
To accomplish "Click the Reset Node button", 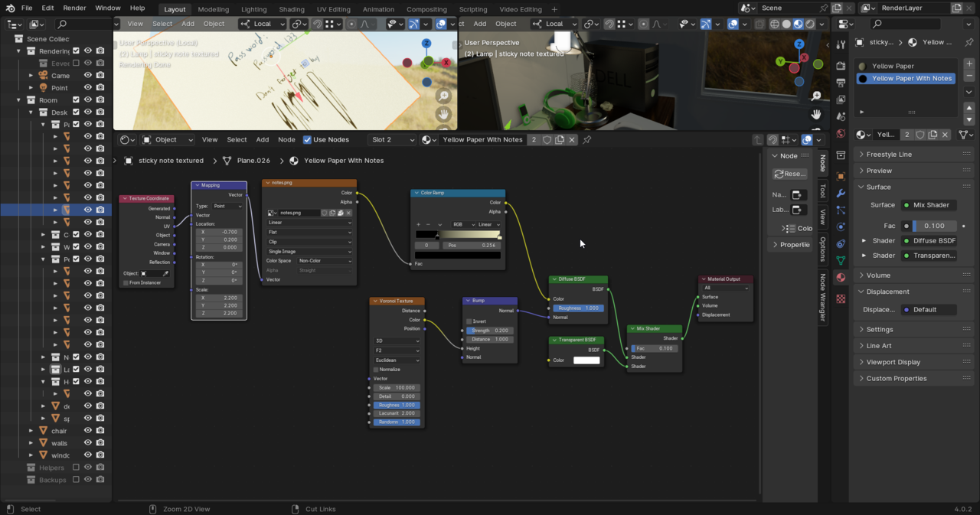I will pyautogui.click(x=789, y=174).
